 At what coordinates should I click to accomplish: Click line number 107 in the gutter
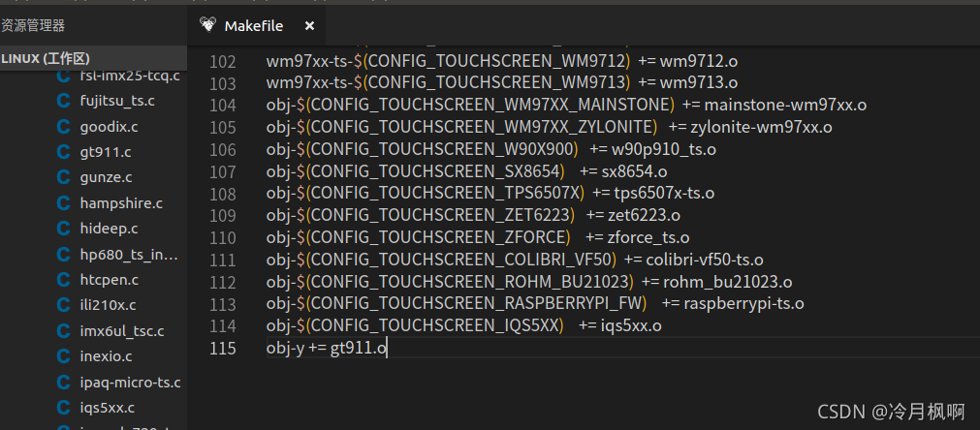pyautogui.click(x=223, y=171)
